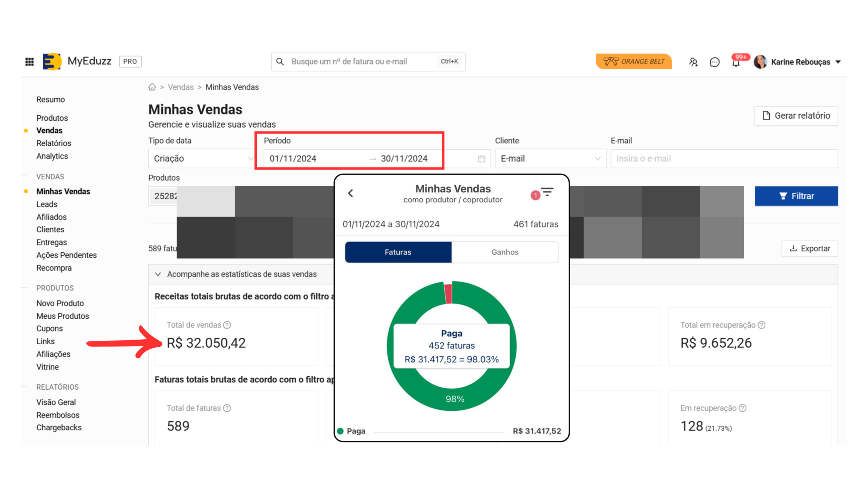
Task: Open the calendar icon in Período field
Action: 481,159
